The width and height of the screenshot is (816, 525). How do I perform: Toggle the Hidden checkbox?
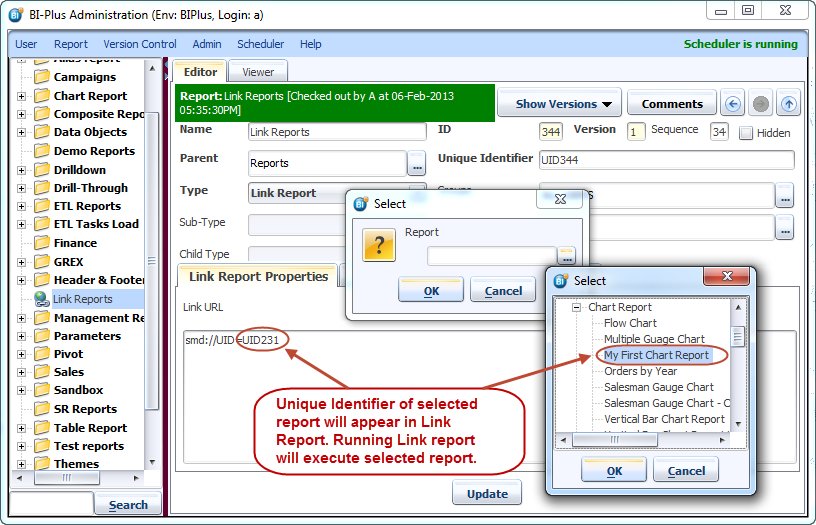click(x=746, y=132)
